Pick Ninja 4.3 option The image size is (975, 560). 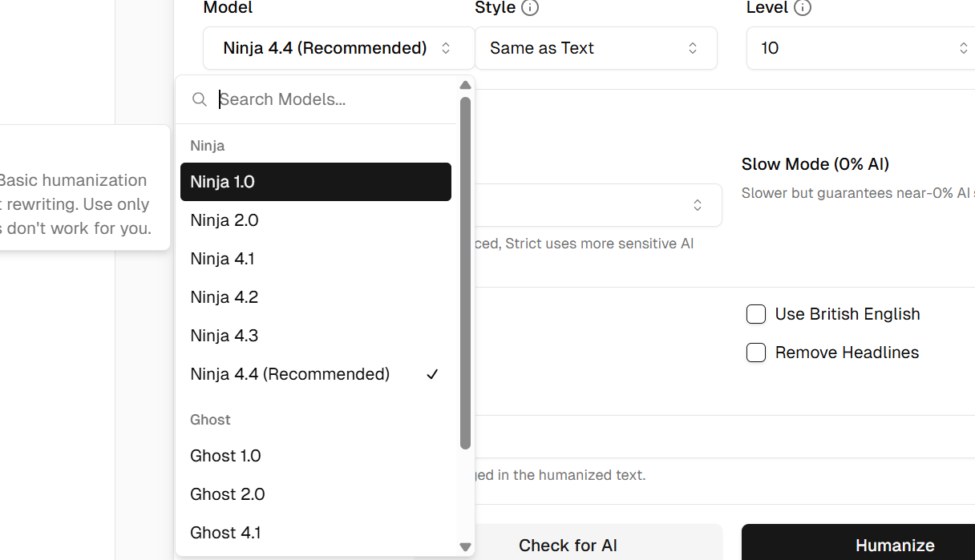pos(316,336)
